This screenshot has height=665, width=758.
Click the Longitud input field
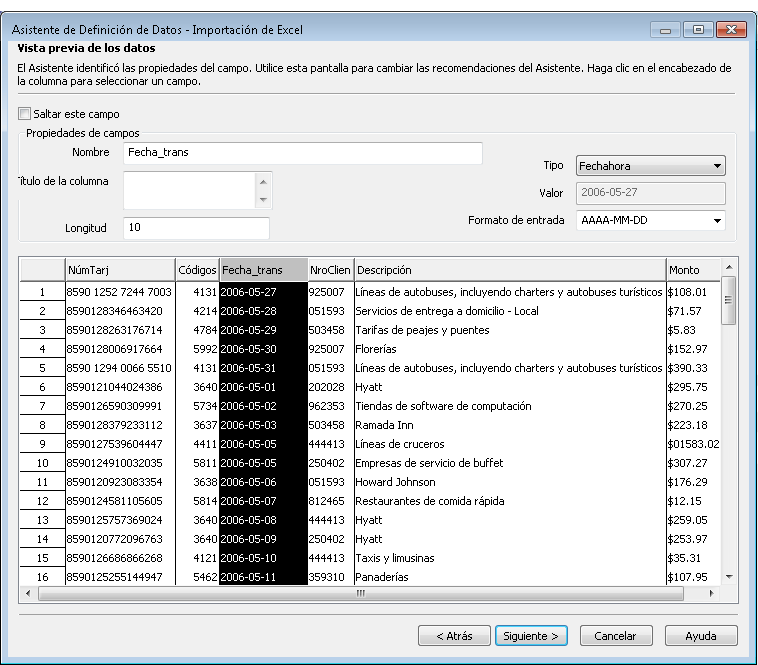tap(196, 228)
